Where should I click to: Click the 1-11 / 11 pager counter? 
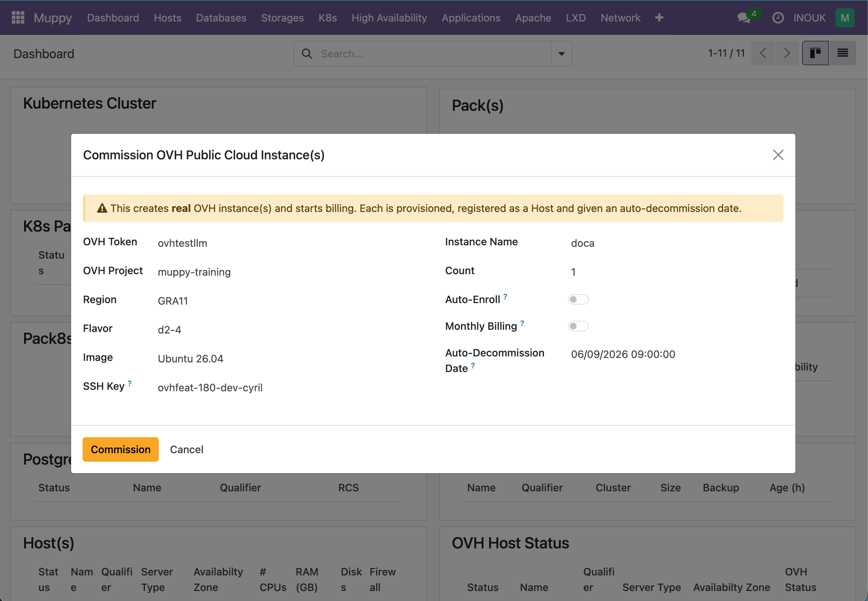pyautogui.click(x=726, y=53)
